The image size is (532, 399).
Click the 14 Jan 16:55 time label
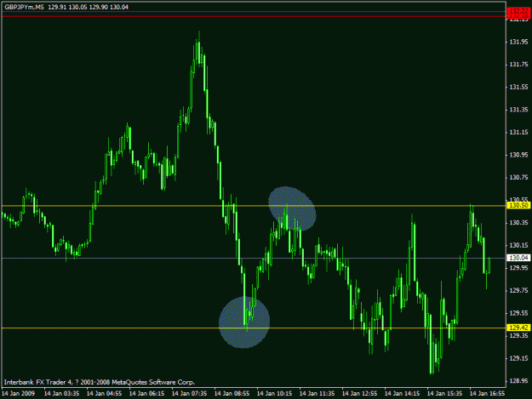[x=487, y=394]
